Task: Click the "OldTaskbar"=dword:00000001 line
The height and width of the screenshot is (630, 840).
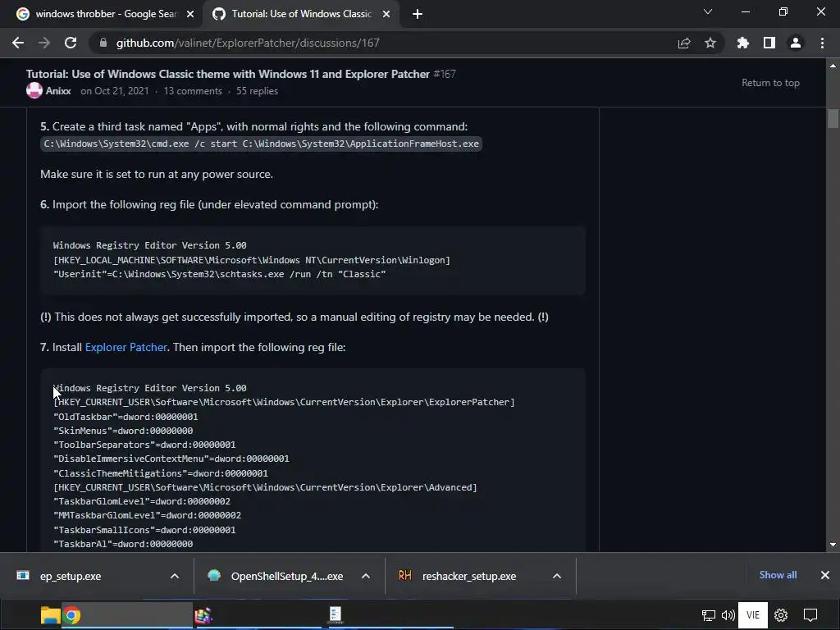Action: click(x=126, y=416)
